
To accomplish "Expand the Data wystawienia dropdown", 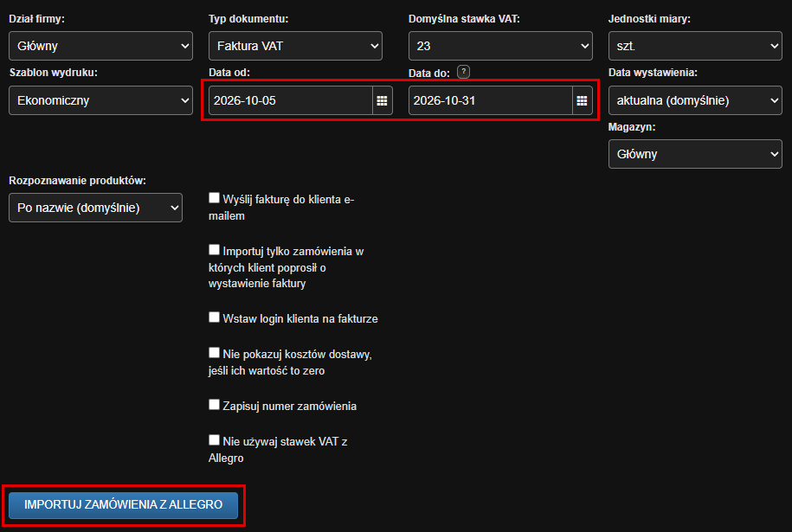I will point(695,100).
